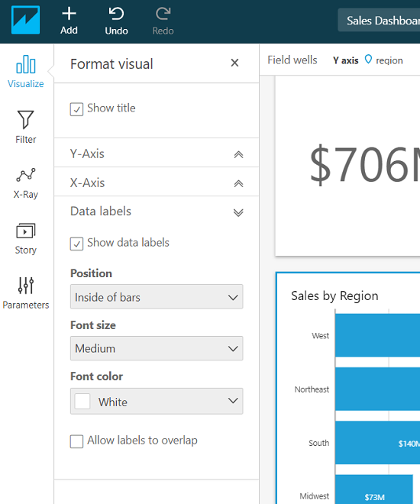Click the QuickSight logo icon

click(x=25, y=20)
